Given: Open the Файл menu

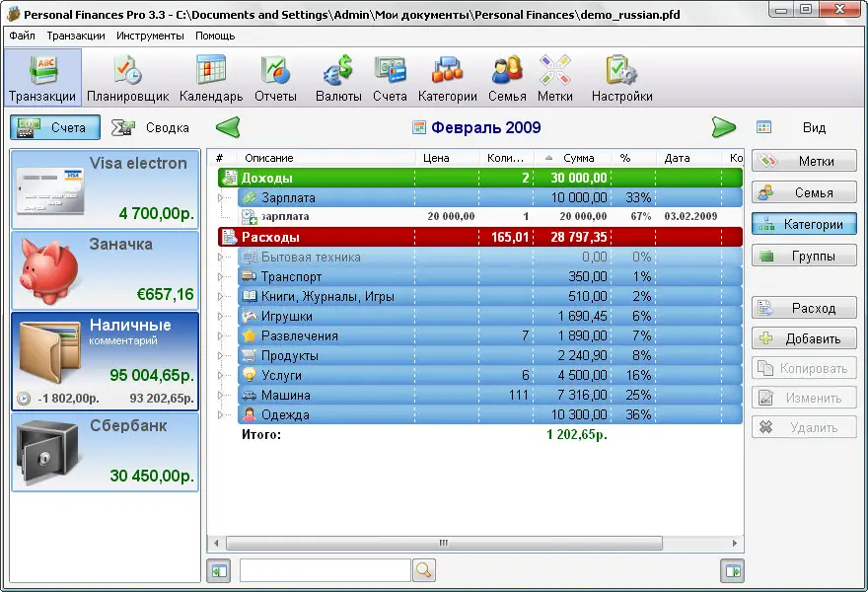Looking at the screenshot, I should pos(22,36).
